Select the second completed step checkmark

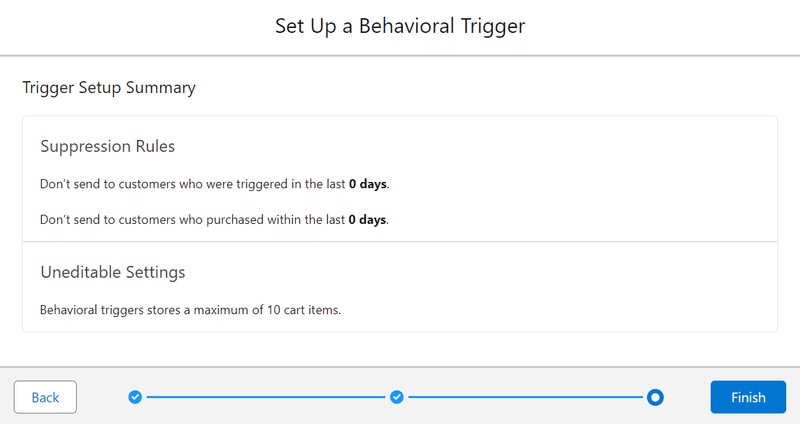pos(397,397)
